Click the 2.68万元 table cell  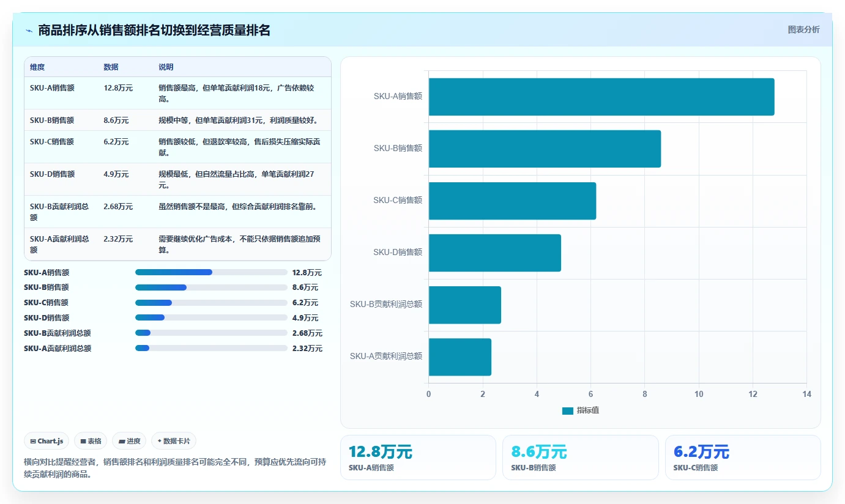(119, 206)
